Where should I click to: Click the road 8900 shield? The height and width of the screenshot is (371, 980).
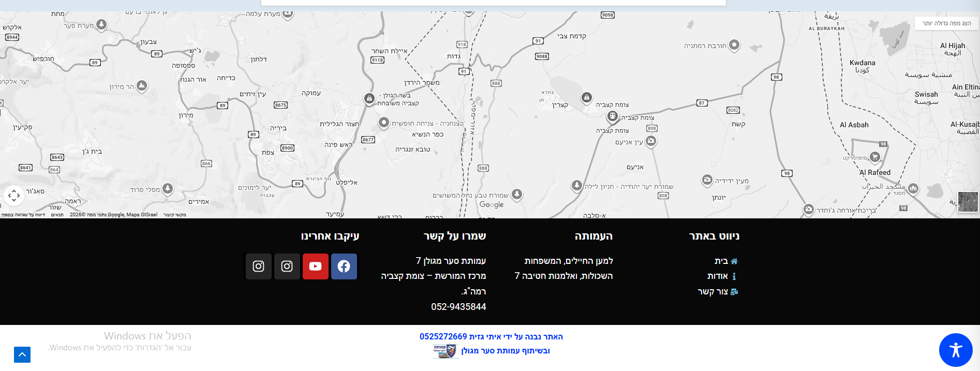point(287,148)
